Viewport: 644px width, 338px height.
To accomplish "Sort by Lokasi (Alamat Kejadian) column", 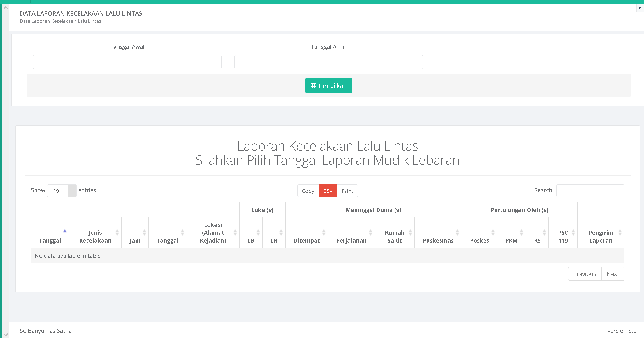I will [213, 232].
